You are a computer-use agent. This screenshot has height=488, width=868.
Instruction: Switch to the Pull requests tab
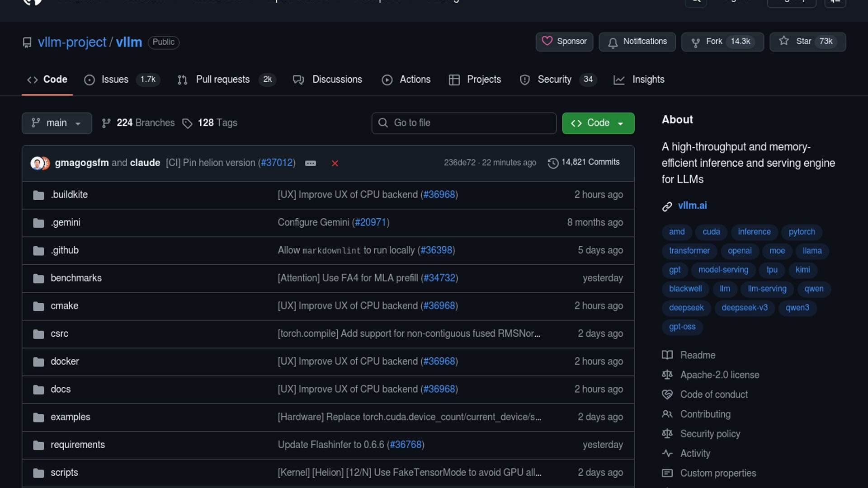(x=222, y=80)
